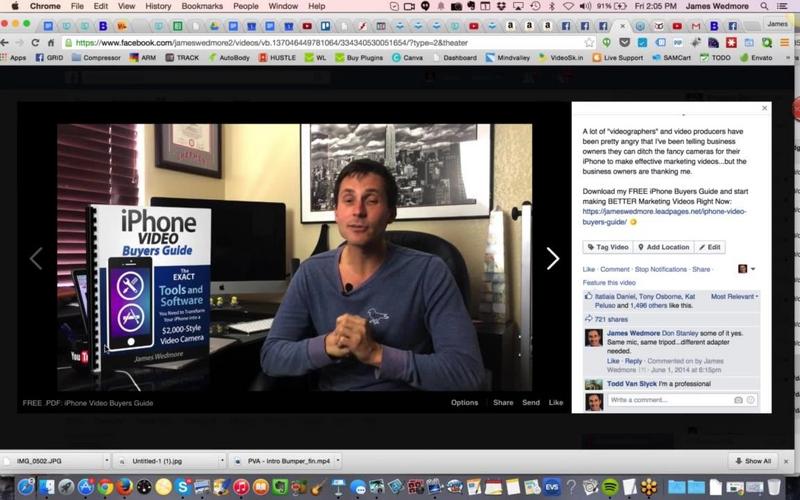The width and height of the screenshot is (800, 500).
Task: Open the Chrome application menu
Action: coord(45,6)
